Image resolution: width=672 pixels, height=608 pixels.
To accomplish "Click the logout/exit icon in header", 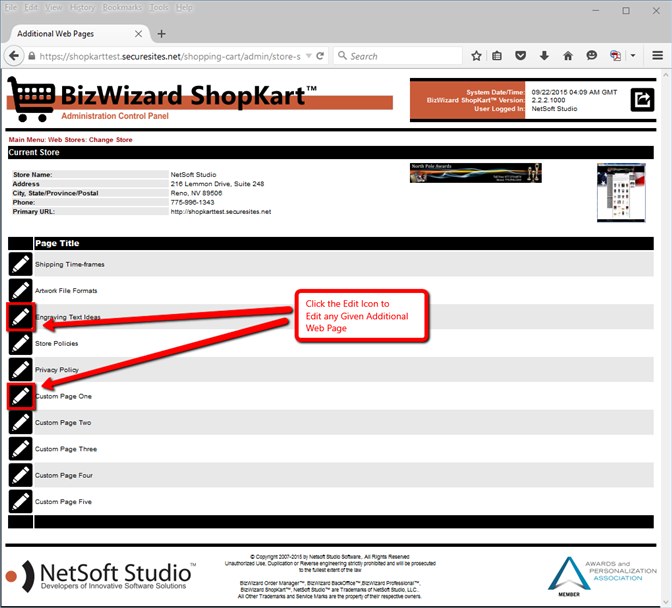I will tap(642, 100).
